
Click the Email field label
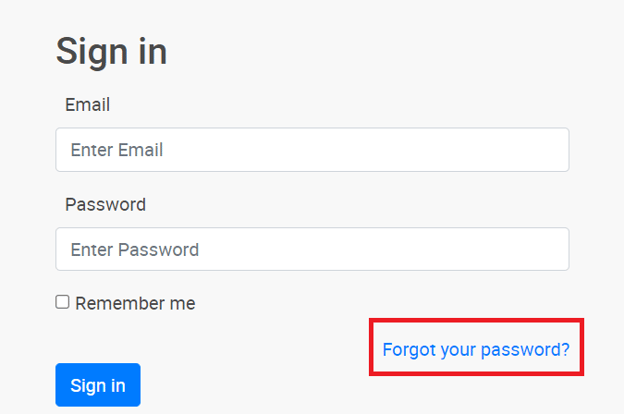87,104
